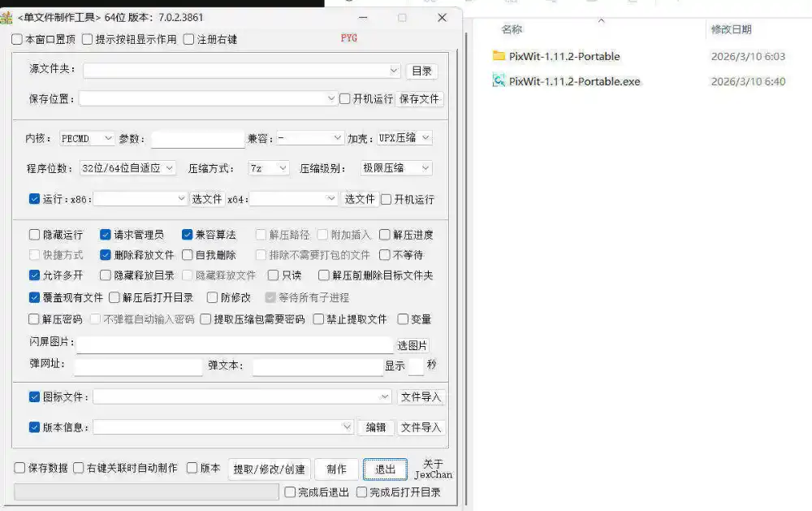Click the 参数 input field
The image size is (812, 511).
tap(197, 139)
